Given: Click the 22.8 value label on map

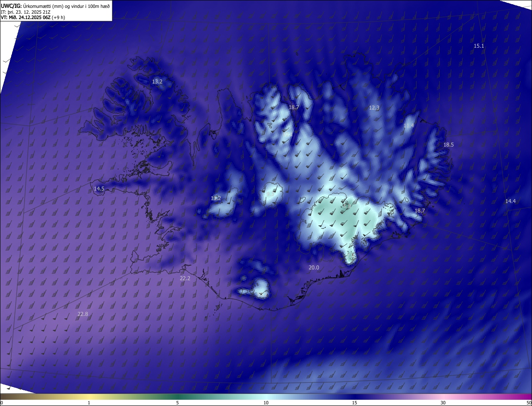Looking at the screenshot, I should tap(83, 314).
